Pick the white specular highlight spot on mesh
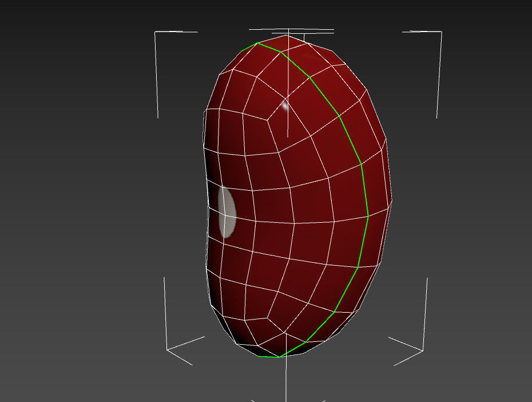This screenshot has height=402, width=532. point(284,107)
